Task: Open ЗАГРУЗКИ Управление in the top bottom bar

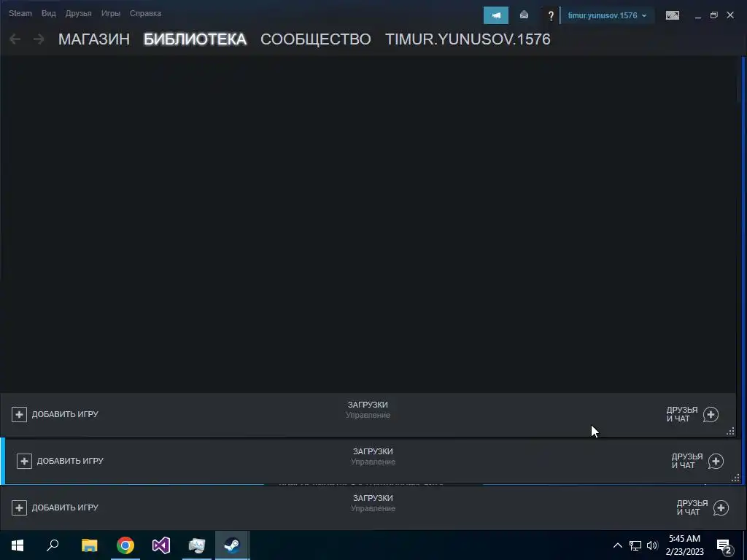Action: pos(368,410)
